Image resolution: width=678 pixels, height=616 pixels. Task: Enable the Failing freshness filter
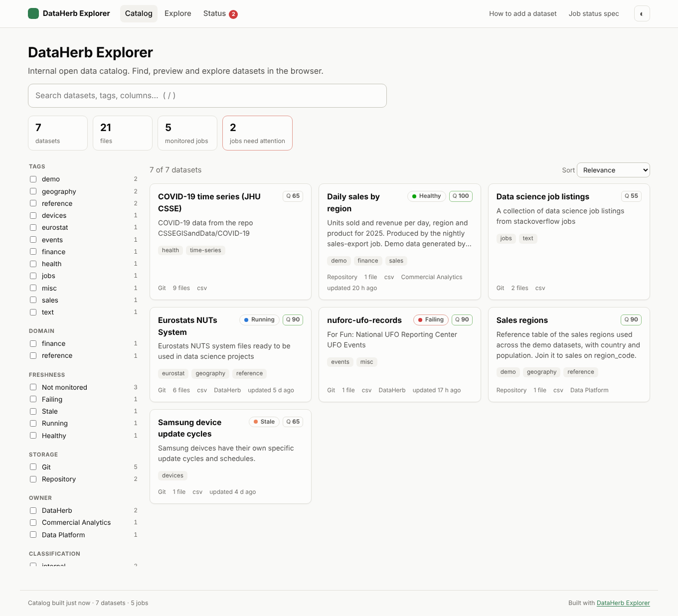[x=33, y=399]
